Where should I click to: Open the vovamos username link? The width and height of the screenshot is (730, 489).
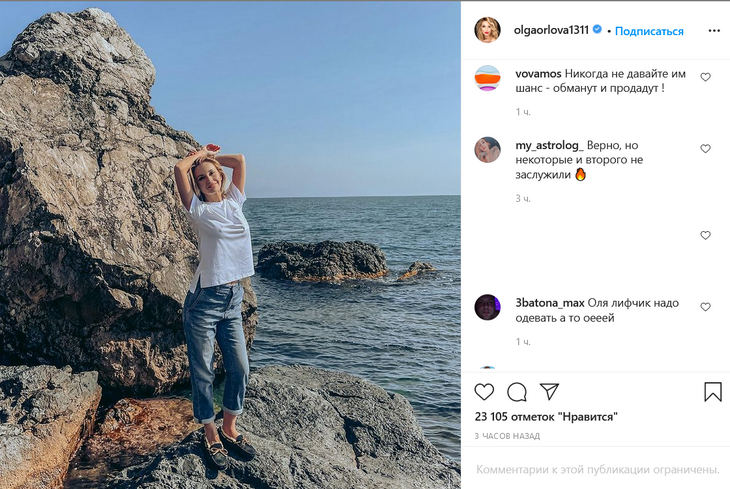coord(538,74)
